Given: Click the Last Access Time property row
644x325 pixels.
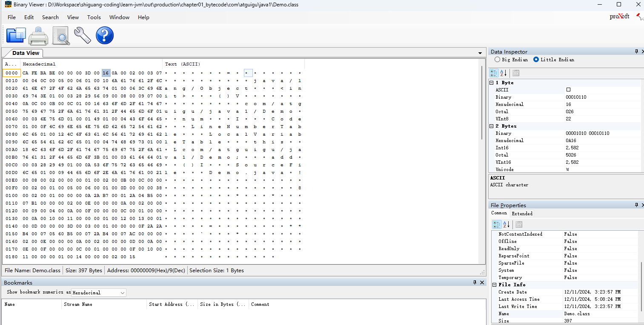Looking at the screenshot, I should 565,299.
